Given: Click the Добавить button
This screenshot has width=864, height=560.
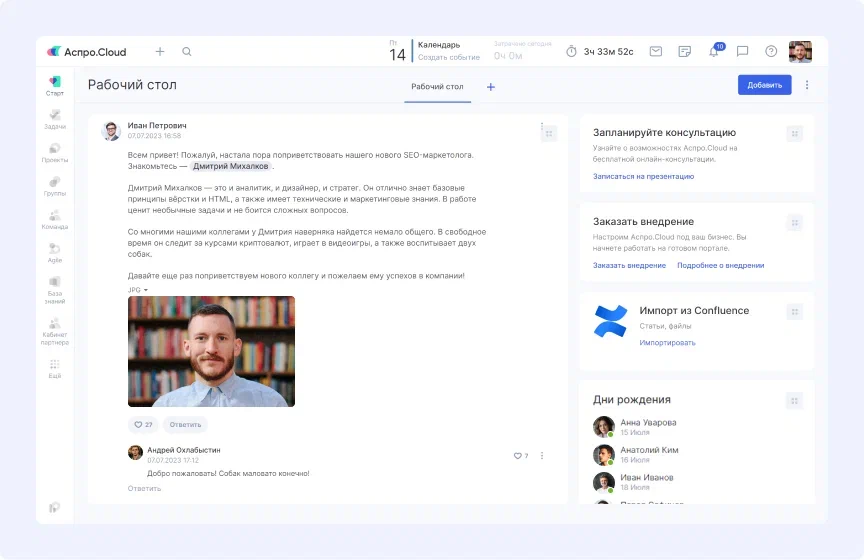Looking at the screenshot, I should [764, 85].
